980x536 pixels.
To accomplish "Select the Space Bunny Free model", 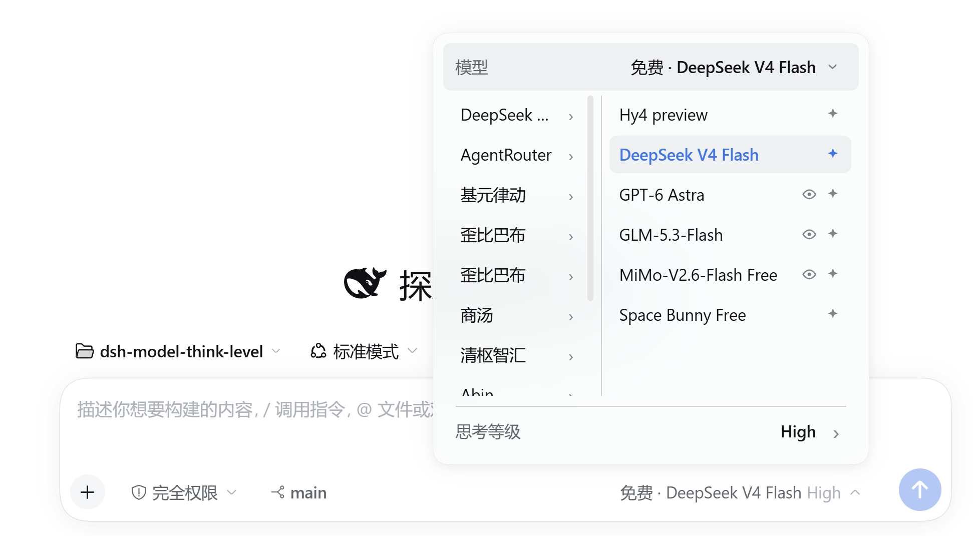I will coord(730,315).
